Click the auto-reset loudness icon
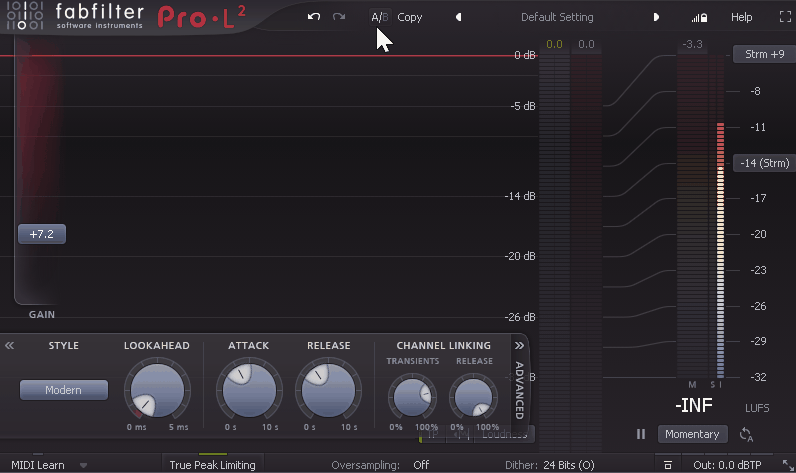This screenshot has height=473, width=796. (746, 434)
